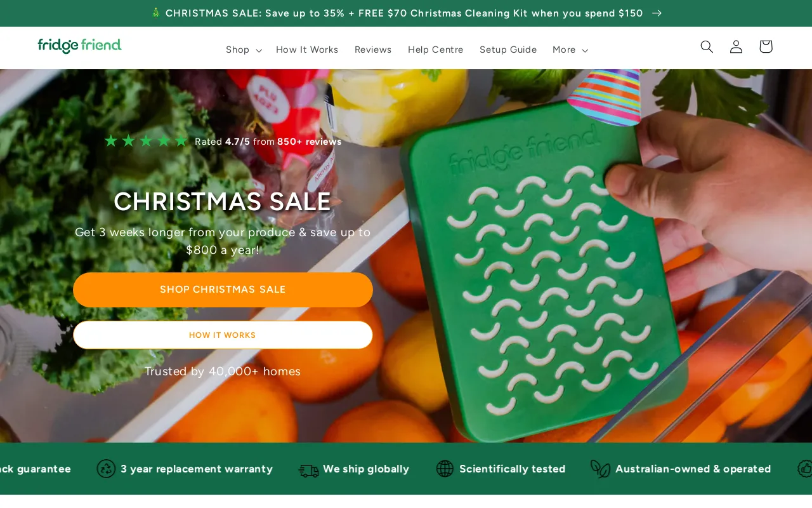The height and width of the screenshot is (508, 812).
Task: Click the orange Shop Christmas Sale button
Action: (223, 290)
